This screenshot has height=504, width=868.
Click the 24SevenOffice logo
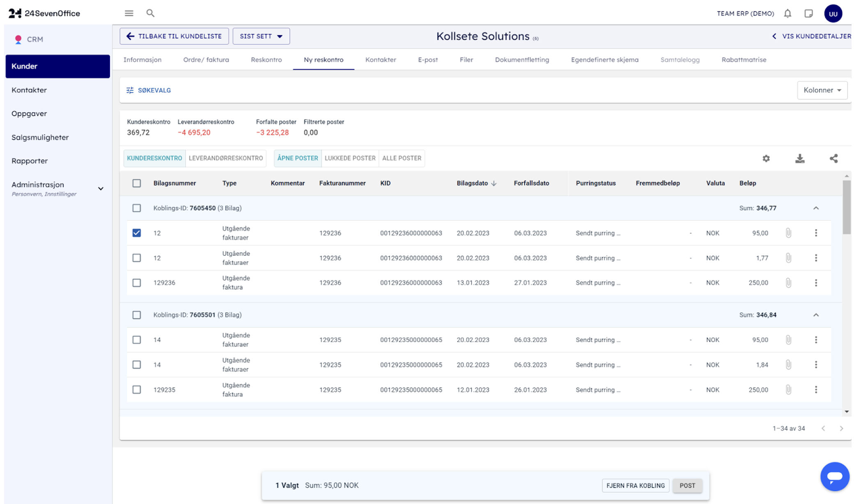click(x=44, y=14)
